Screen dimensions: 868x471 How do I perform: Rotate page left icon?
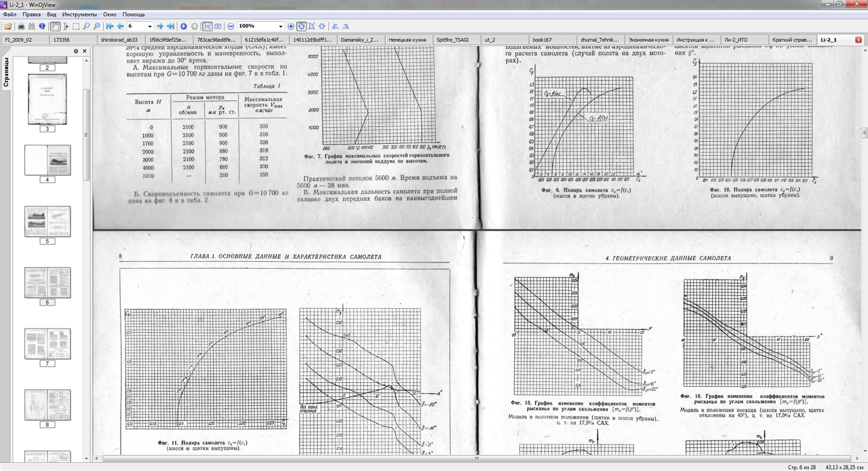tap(335, 26)
